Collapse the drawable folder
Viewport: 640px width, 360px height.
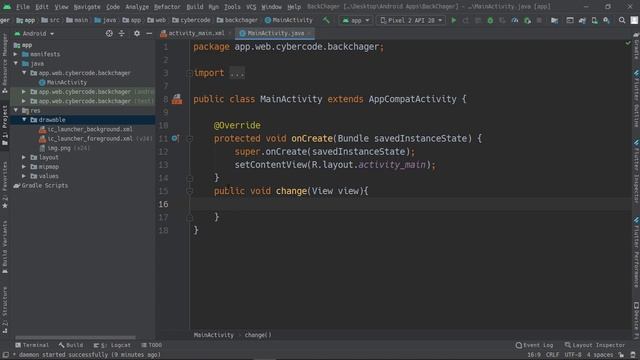pyautogui.click(x=24, y=120)
